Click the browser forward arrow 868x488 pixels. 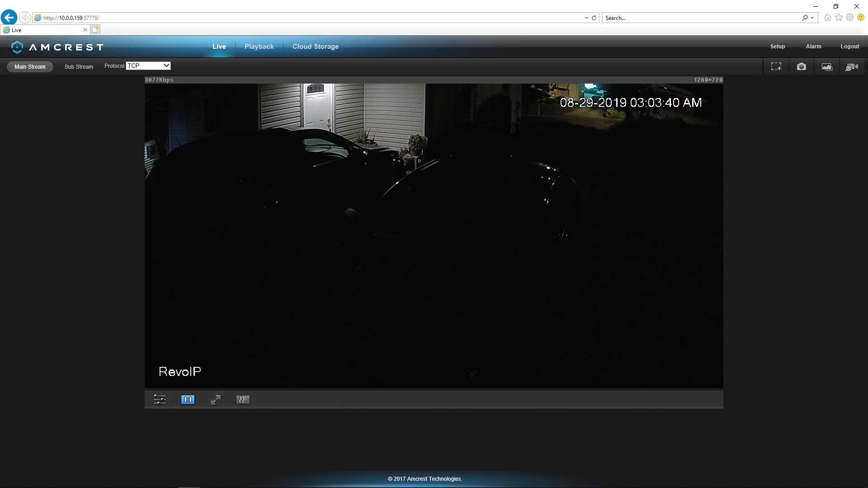[x=25, y=18]
